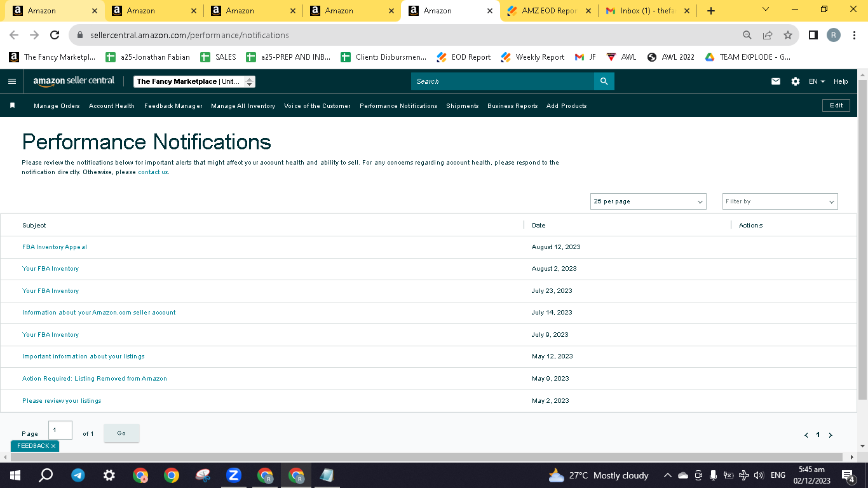This screenshot has width=868, height=488.
Task: Switch to the Gmail Inbox (1) tab
Action: click(648, 11)
